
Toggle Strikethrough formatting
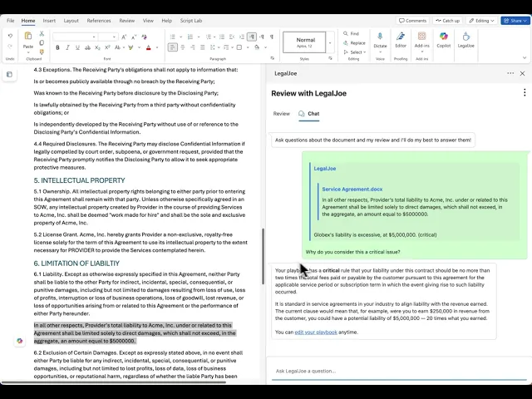pyautogui.click(x=87, y=47)
